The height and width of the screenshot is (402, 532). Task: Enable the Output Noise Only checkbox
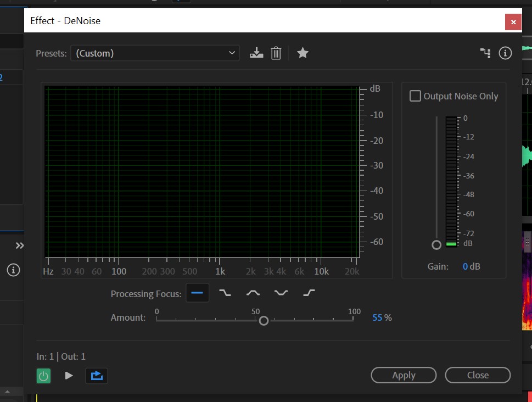(416, 96)
